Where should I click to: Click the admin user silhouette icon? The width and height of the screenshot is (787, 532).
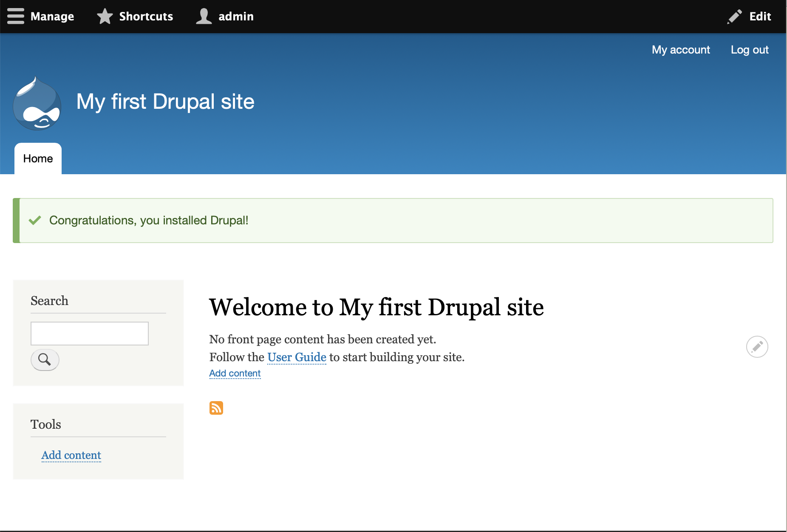point(204,16)
